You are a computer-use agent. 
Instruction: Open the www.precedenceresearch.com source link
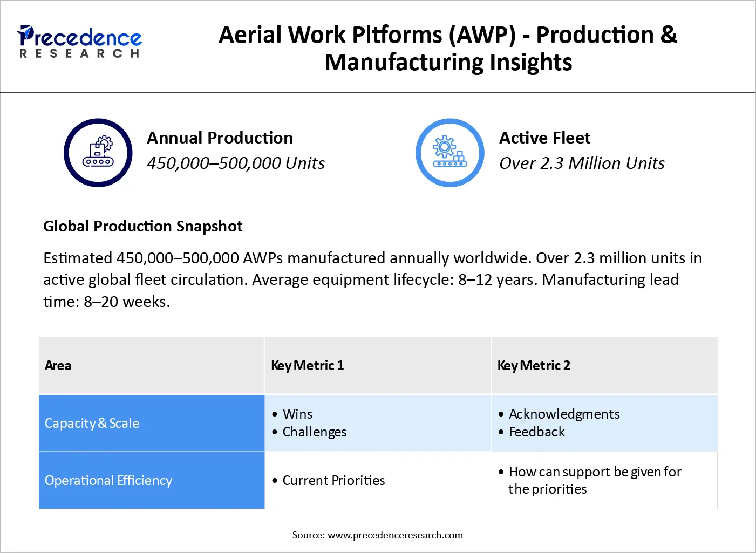(378, 535)
